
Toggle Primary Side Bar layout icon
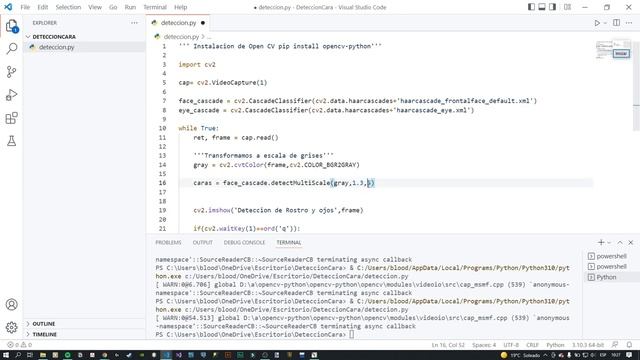(x=531, y=7)
